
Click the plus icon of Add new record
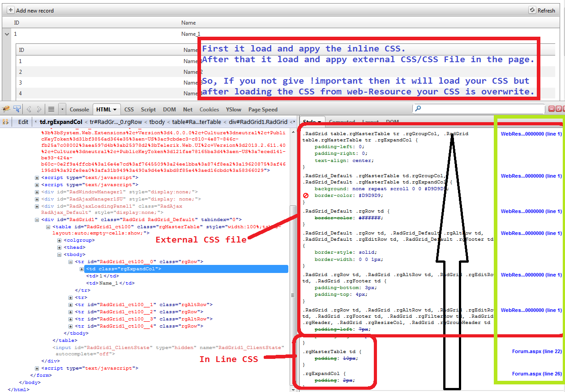12,10
